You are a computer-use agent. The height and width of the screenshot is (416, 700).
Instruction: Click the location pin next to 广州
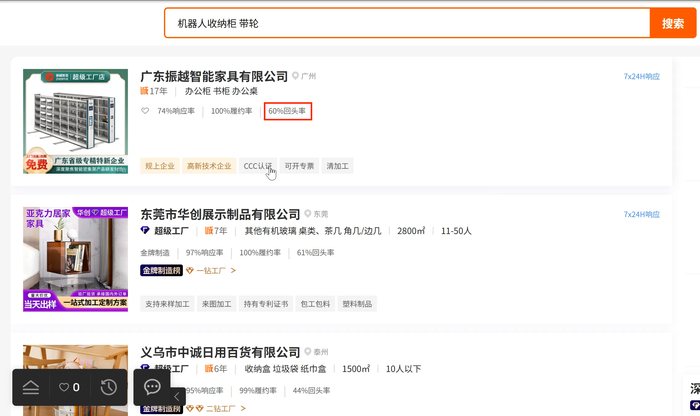point(295,76)
